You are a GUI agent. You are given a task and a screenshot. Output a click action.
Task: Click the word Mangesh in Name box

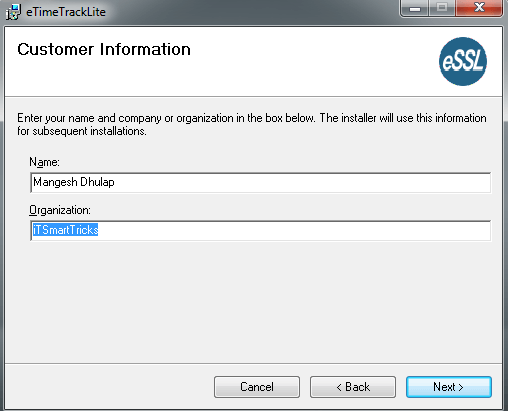55,182
